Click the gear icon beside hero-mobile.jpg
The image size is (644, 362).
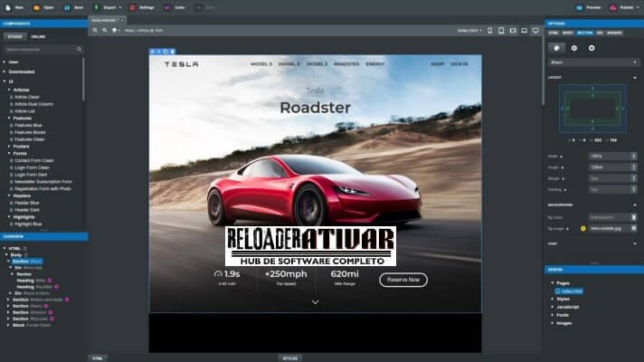pyautogui.click(x=634, y=228)
